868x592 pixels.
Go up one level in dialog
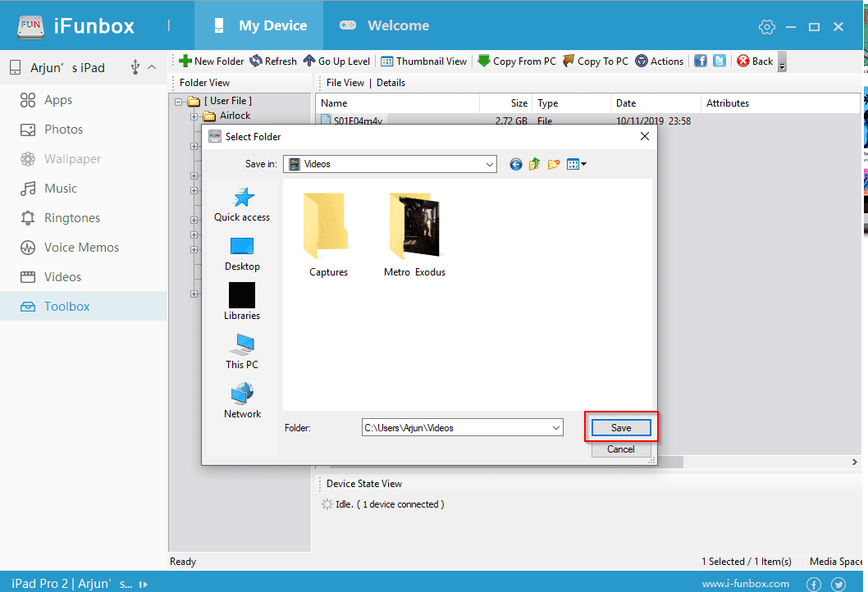coord(535,164)
